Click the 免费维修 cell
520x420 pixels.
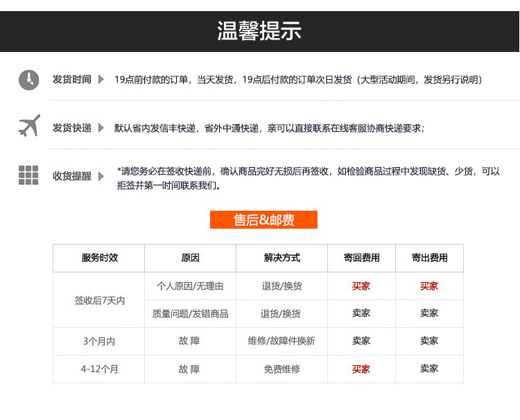click(x=281, y=369)
